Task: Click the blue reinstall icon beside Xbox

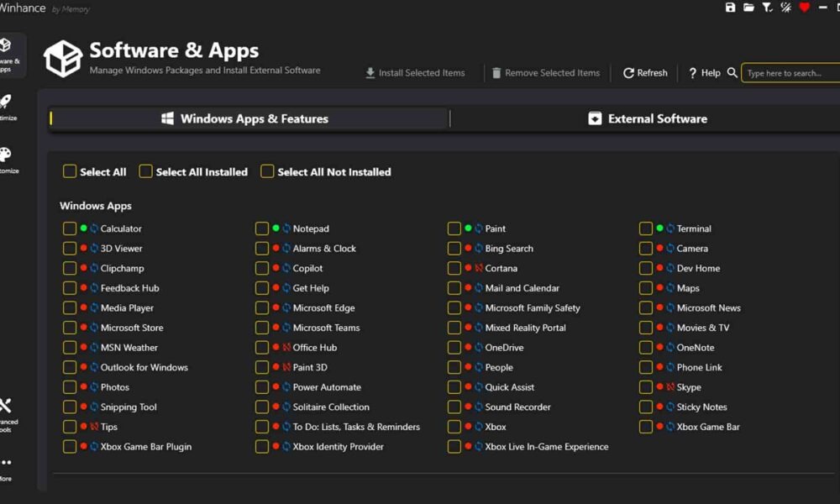Action: (x=479, y=427)
